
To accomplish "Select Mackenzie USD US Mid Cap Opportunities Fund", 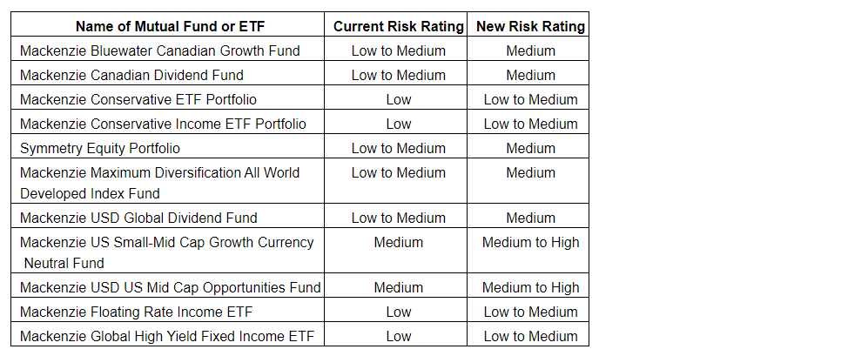I will point(171,287).
